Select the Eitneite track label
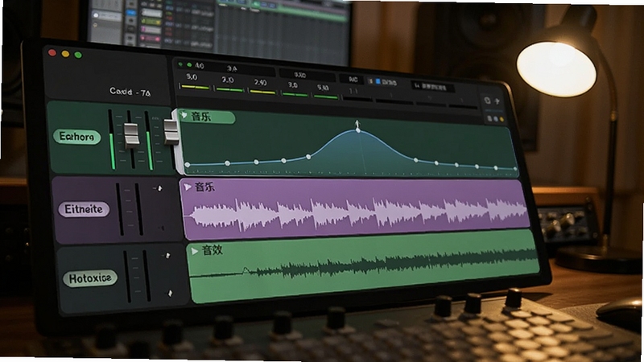 [x=84, y=209]
